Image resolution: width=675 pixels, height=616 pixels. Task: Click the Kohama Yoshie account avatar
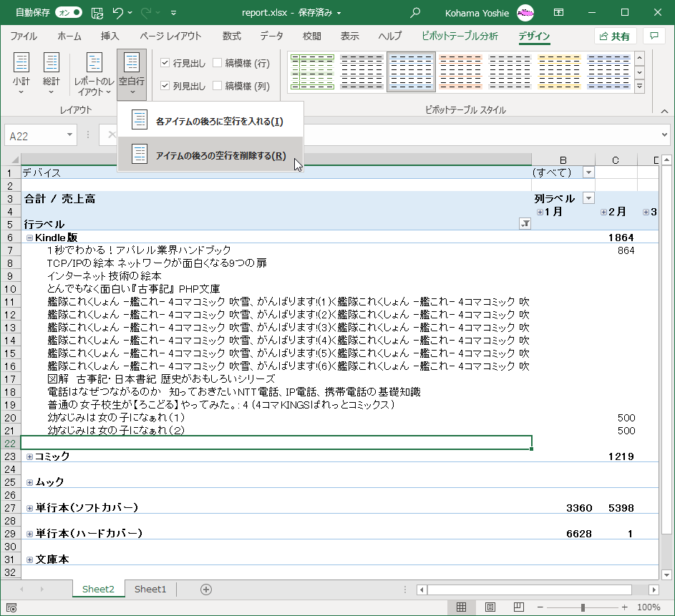click(525, 13)
